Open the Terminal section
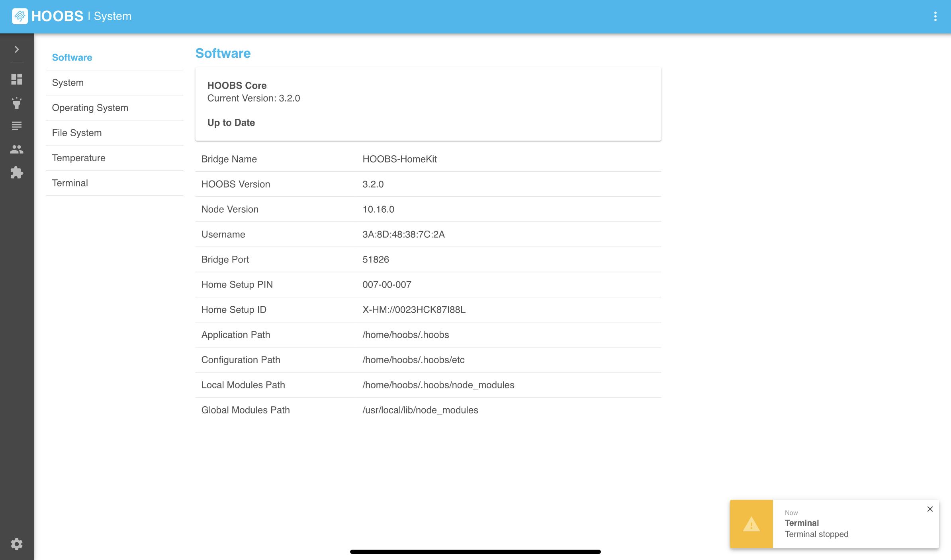 [x=70, y=183]
